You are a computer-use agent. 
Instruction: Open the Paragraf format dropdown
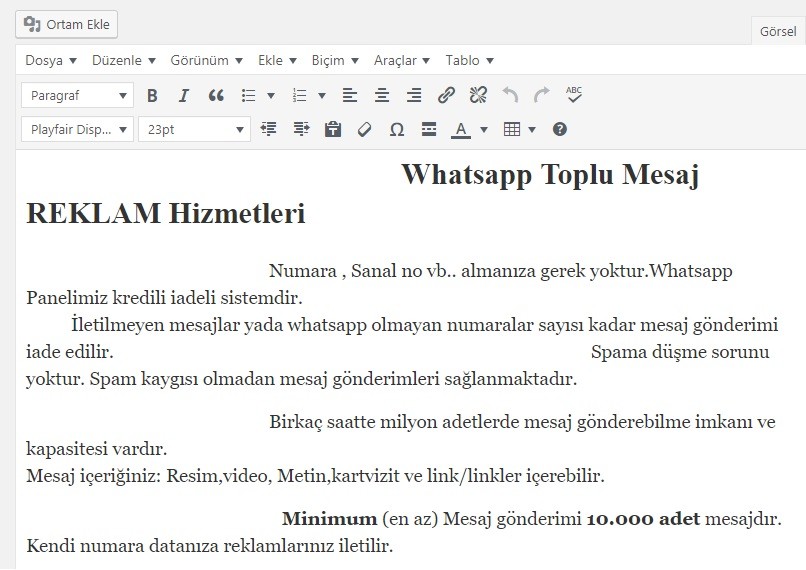(78, 95)
